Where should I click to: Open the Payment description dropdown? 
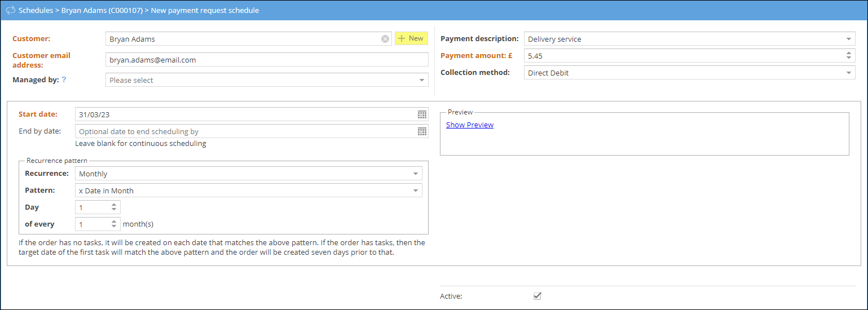coord(849,39)
